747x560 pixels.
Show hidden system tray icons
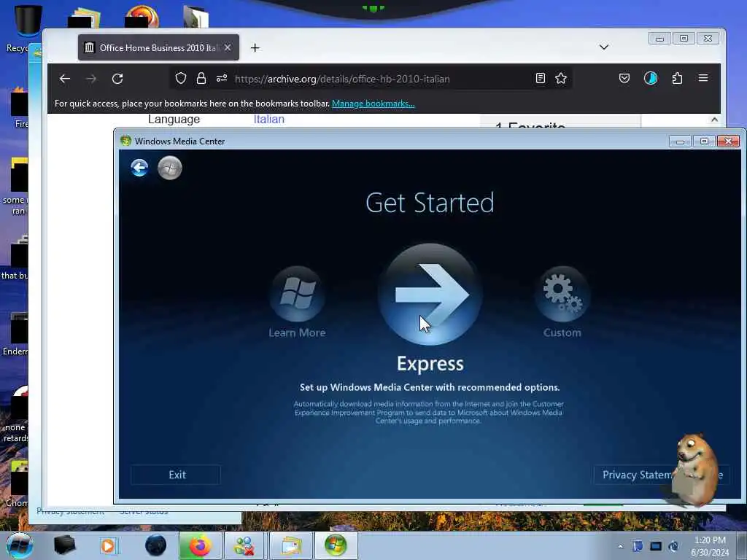point(620,546)
